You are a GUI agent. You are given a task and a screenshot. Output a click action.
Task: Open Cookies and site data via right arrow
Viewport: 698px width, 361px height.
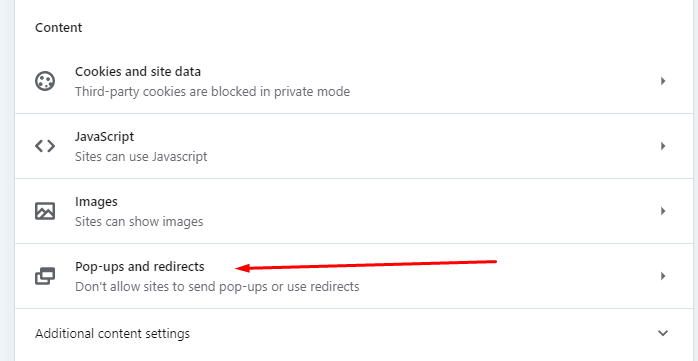(663, 81)
